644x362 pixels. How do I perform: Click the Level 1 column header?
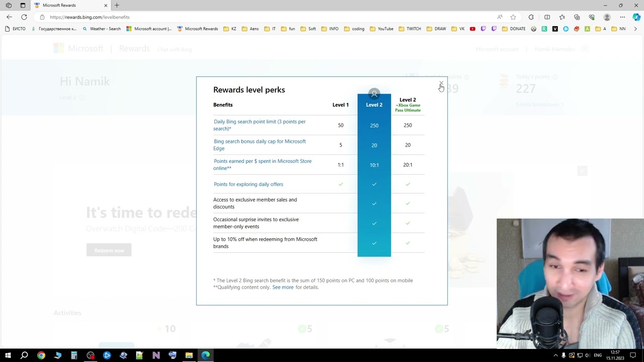pyautogui.click(x=341, y=105)
